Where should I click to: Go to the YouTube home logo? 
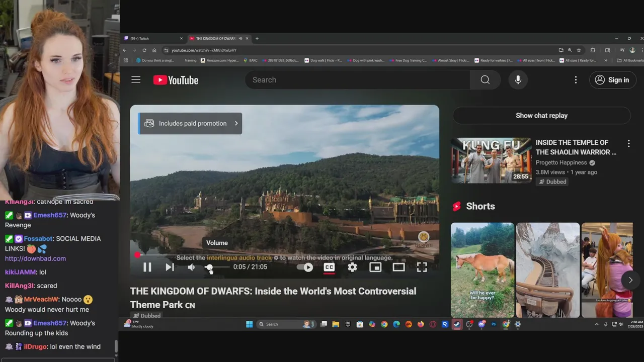(176, 80)
